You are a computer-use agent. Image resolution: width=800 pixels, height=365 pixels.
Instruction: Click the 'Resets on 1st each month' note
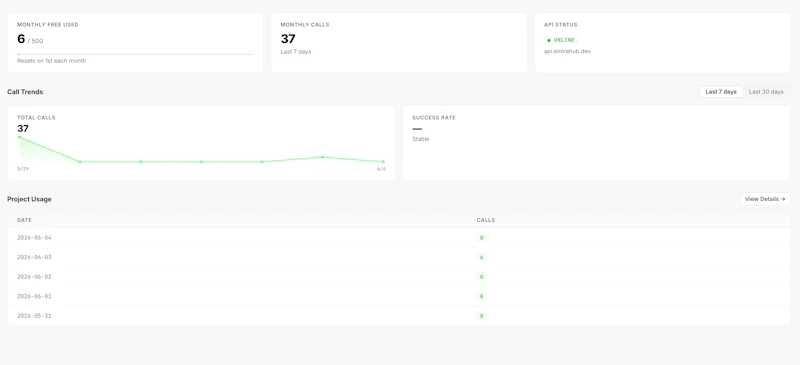coord(52,61)
